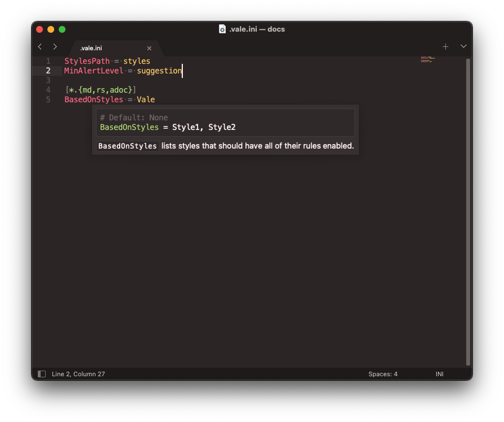Open the INI syntax selector
Screen dimensions: 504x422
439,374
